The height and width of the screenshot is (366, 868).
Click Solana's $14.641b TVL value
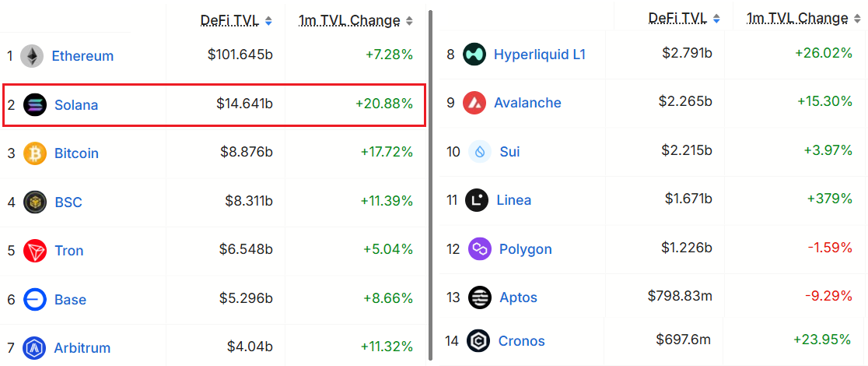[x=244, y=104]
